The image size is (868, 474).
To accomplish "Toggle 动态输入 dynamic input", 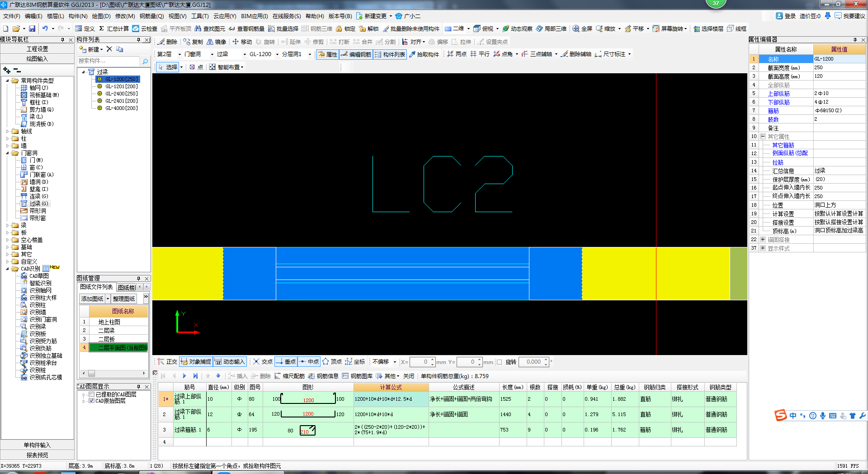I will pyautogui.click(x=230, y=361).
